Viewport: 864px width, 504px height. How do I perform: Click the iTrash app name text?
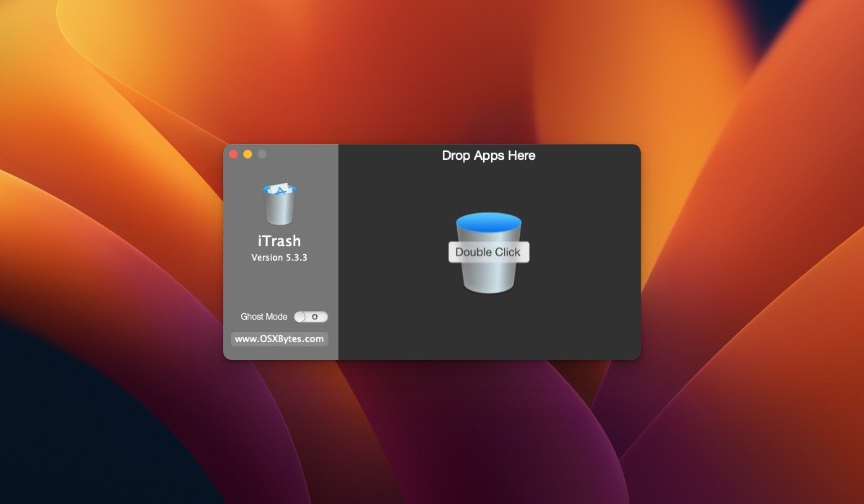pyautogui.click(x=279, y=241)
